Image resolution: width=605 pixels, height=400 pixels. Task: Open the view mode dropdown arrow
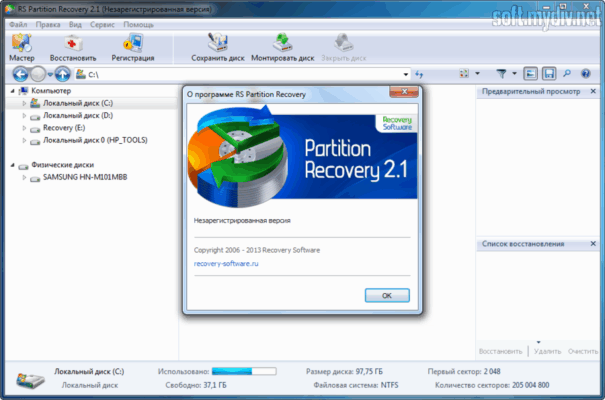(x=477, y=73)
